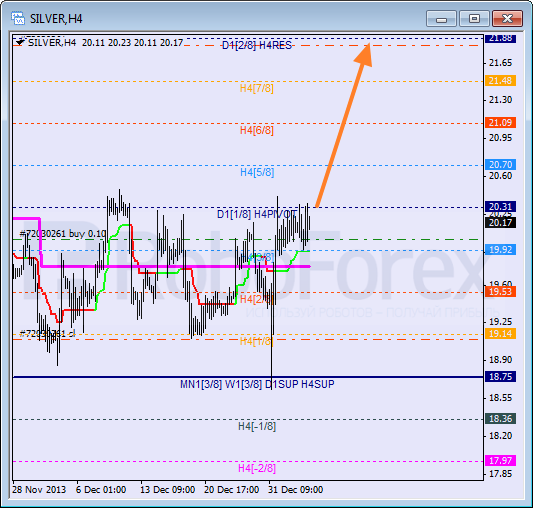Click the 13 Dec 09:00 time label
The width and height of the screenshot is (533, 508).
pos(168,490)
